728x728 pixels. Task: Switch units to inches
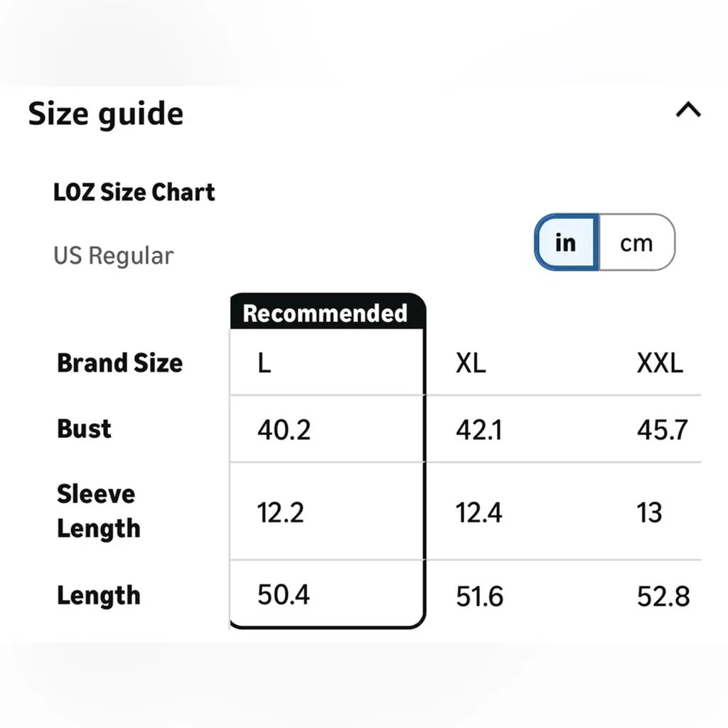click(x=566, y=242)
